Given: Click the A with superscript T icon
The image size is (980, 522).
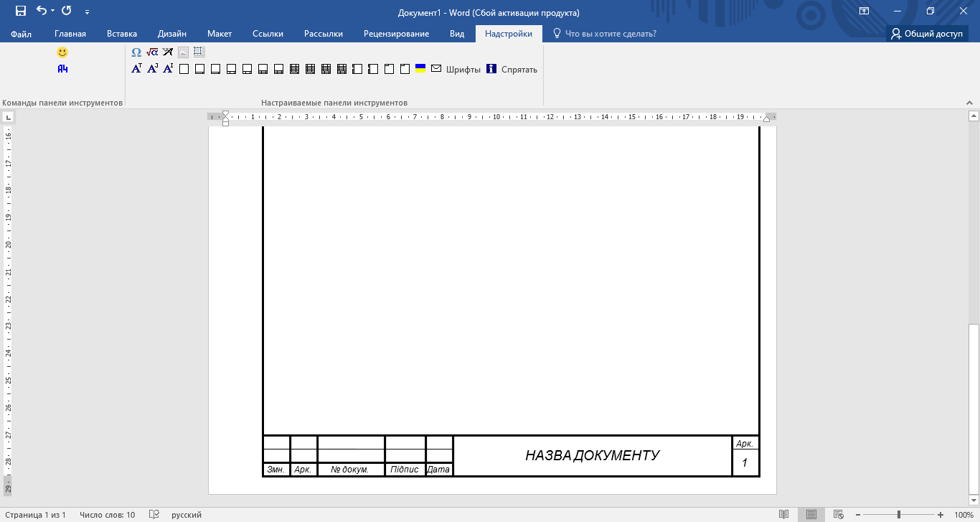Looking at the screenshot, I should point(136,69).
